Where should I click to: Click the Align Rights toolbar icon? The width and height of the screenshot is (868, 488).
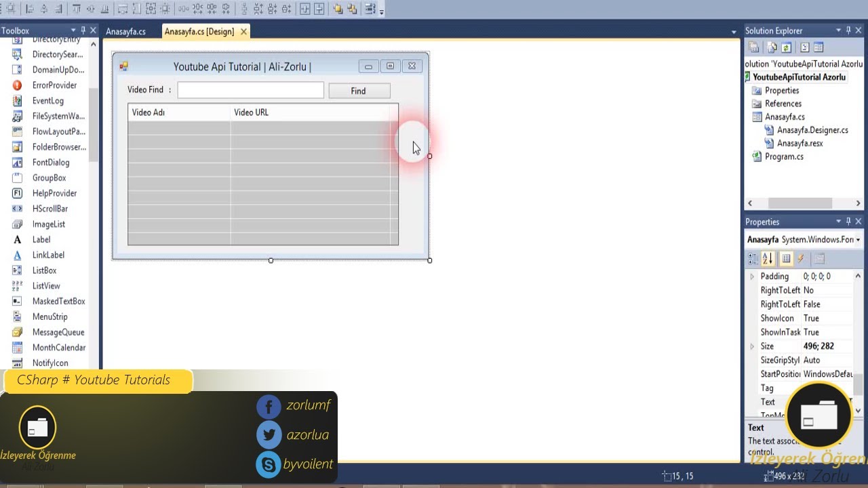[x=58, y=9]
